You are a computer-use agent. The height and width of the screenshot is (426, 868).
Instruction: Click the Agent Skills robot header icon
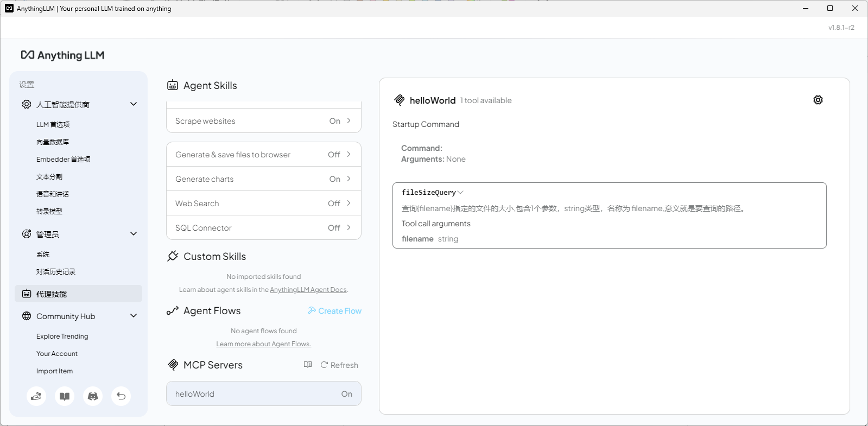click(x=173, y=85)
